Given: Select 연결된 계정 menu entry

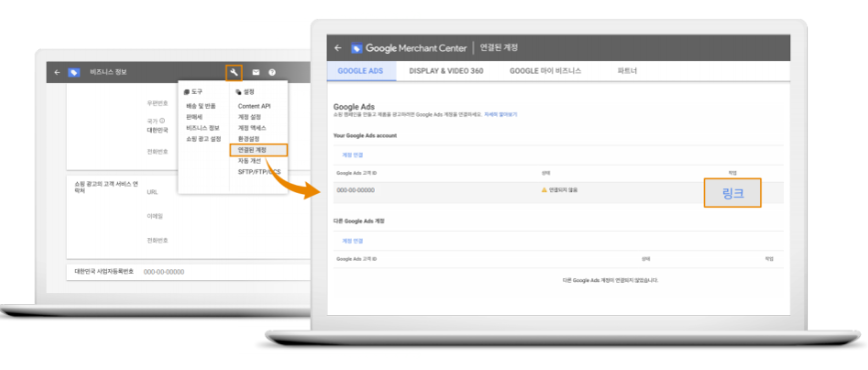Looking at the screenshot, I should coord(259,150).
